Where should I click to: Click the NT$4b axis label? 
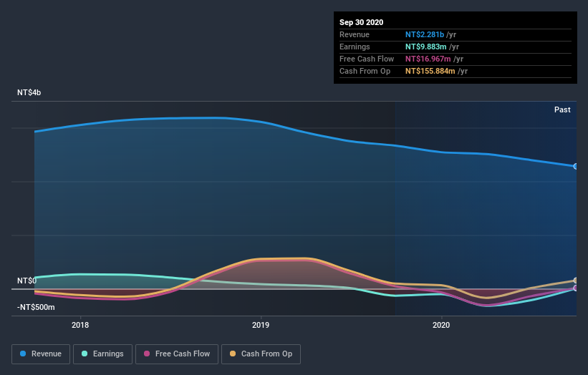29,92
